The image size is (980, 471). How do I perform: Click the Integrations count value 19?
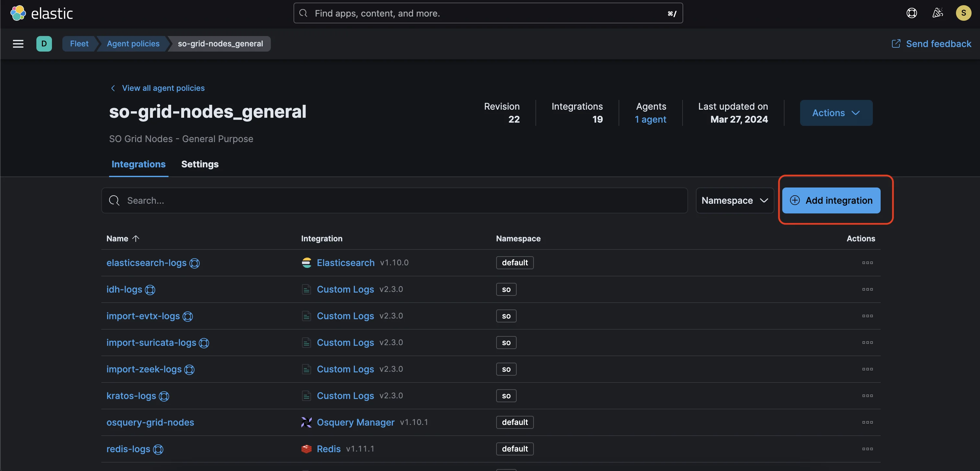[x=597, y=119]
